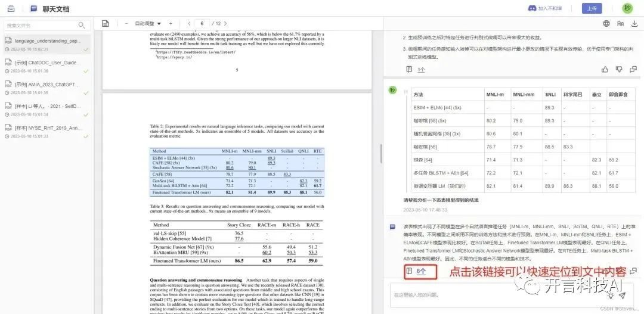Click the 搜索文件名 search field
The width and height of the screenshot is (644, 314).
[47, 26]
